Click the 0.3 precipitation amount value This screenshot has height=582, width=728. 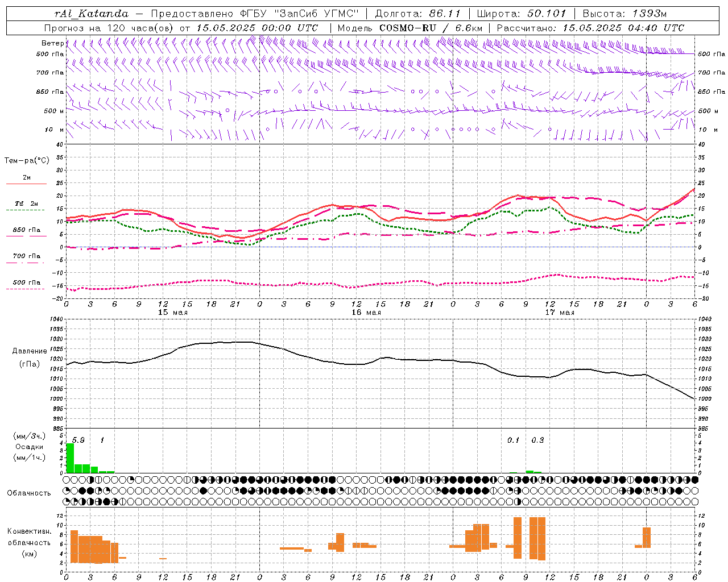click(537, 440)
